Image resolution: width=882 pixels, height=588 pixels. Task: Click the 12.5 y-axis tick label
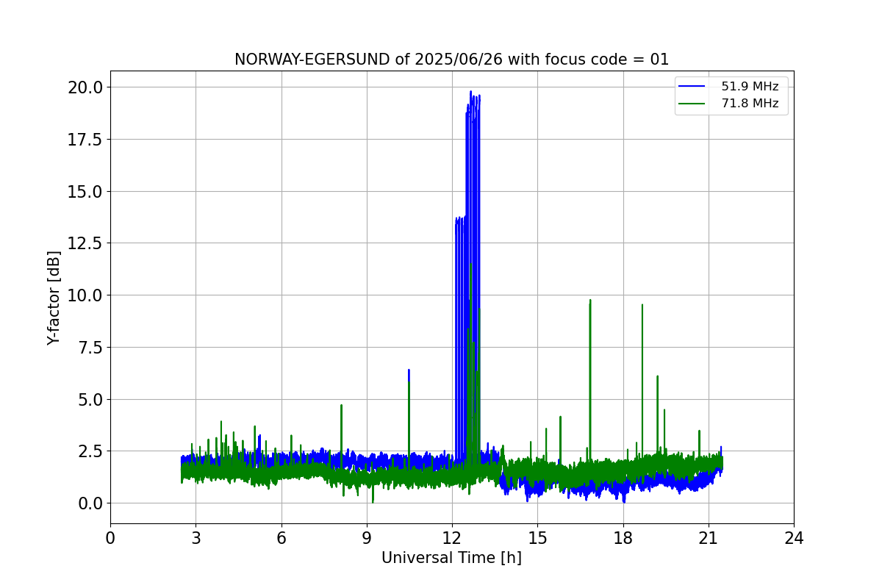[87, 243]
